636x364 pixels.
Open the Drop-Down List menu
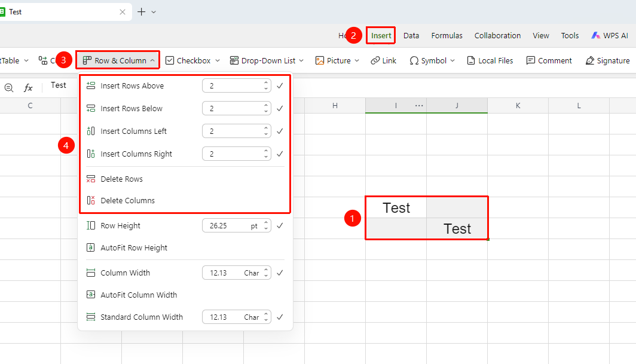(267, 60)
